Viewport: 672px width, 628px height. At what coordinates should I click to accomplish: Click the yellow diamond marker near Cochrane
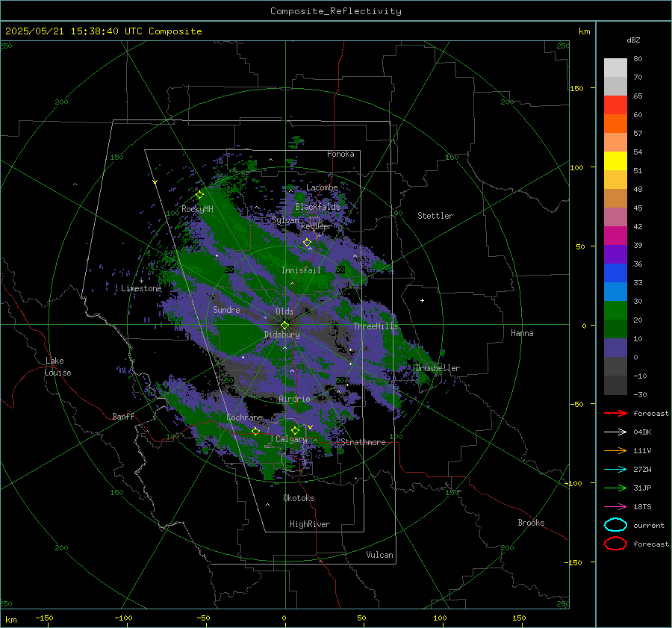tap(256, 431)
